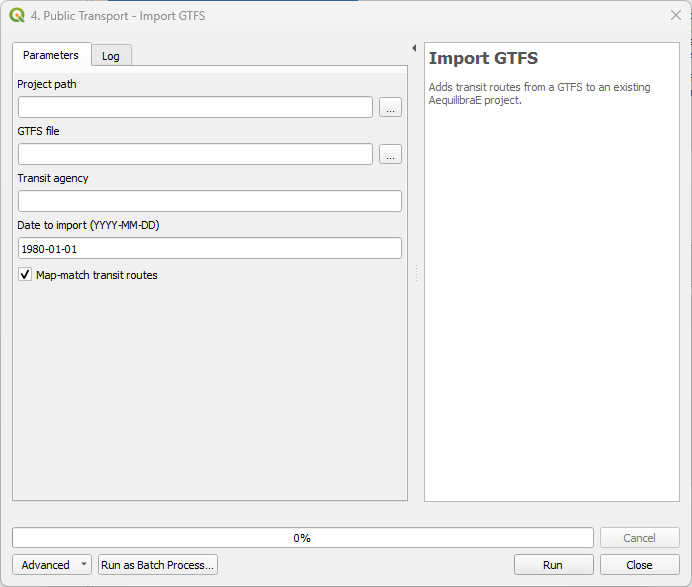This screenshot has height=587, width=692.
Task: Click the 'Date to import (YYYY-MM-DD)' label
Action: click(x=88, y=225)
